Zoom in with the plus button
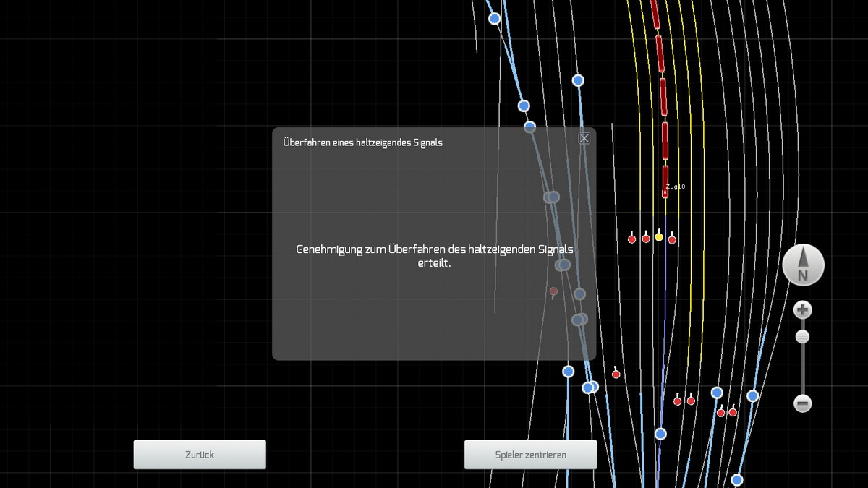868x488 pixels. point(802,311)
